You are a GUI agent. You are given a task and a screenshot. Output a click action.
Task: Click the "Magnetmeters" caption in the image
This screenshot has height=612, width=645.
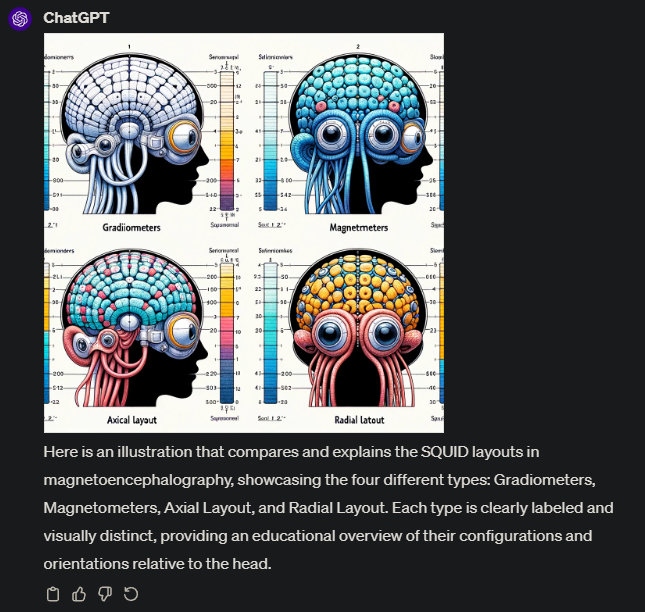[x=359, y=227]
